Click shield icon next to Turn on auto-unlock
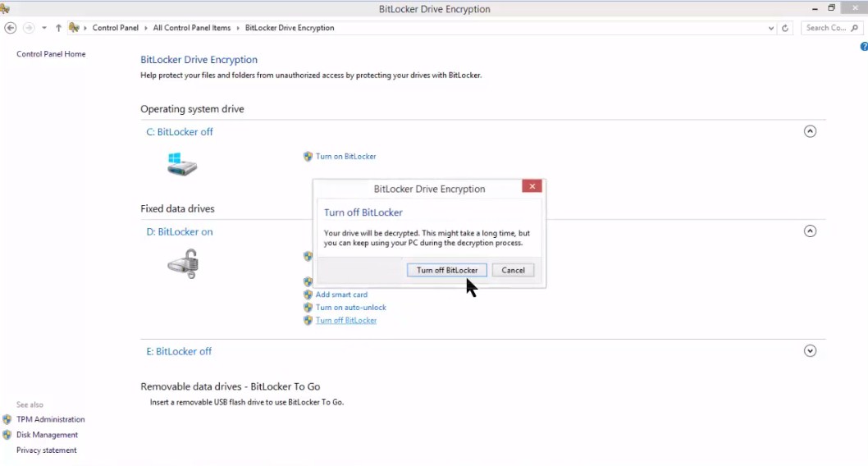 coord(308,307)
